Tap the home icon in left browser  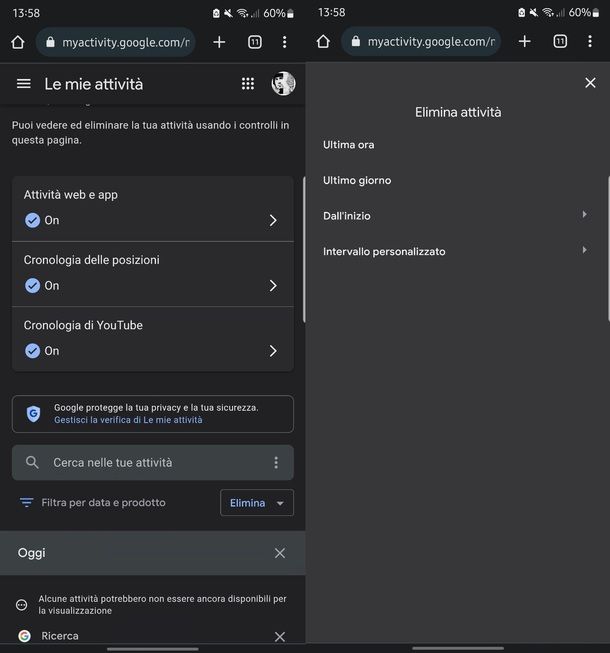click(17, 42)
